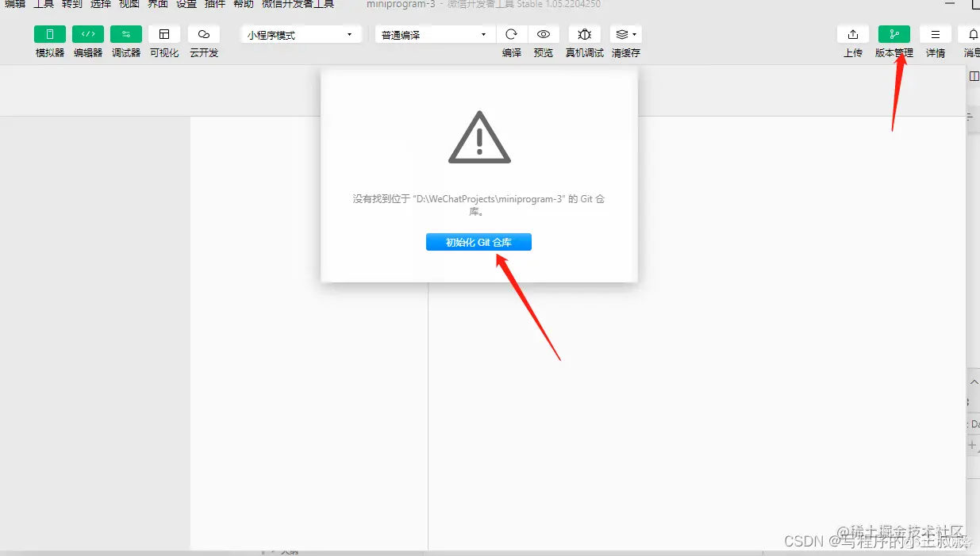
Task: Open the 清缓存 clear cache dropdown
Action: tap(626, 34)
